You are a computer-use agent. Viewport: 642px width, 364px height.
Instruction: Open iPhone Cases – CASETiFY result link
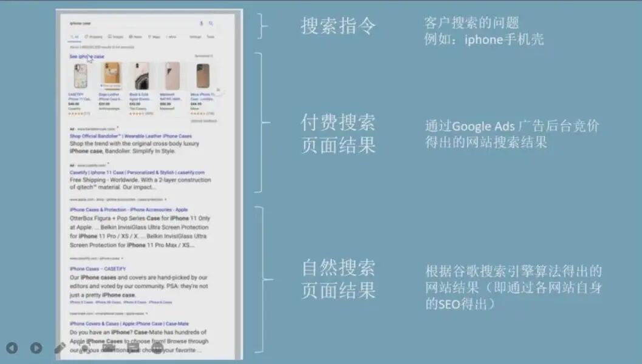pyautogui.click(x=98, y=269)
